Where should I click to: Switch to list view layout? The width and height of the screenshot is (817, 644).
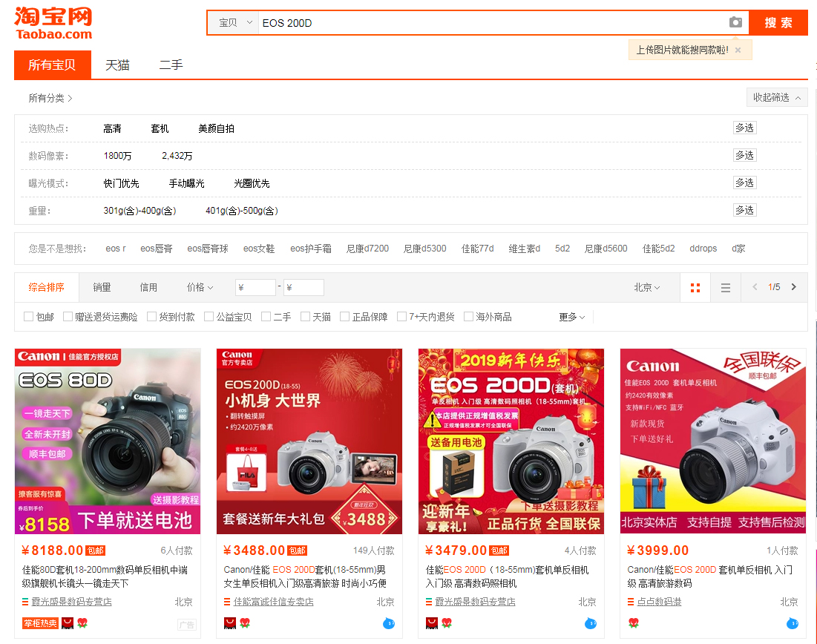(726, 288)
